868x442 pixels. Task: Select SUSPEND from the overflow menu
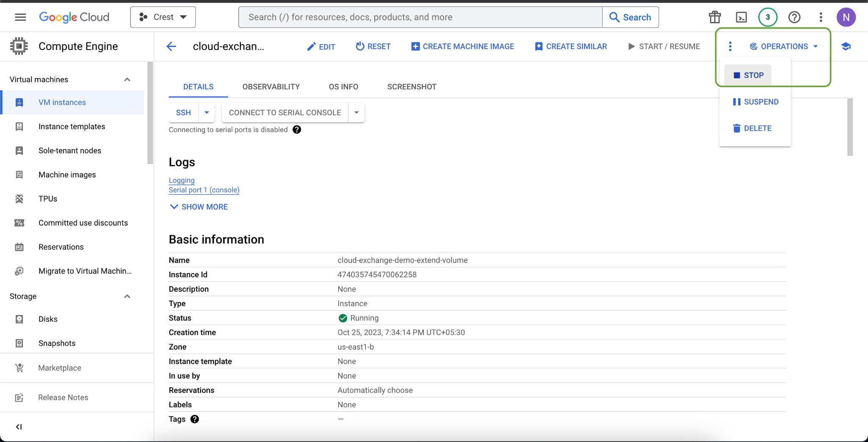[x=755, y=102]
